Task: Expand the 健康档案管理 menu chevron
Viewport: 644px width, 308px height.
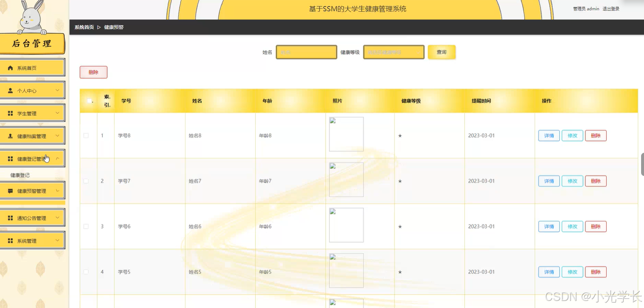Action: [58, 136]
